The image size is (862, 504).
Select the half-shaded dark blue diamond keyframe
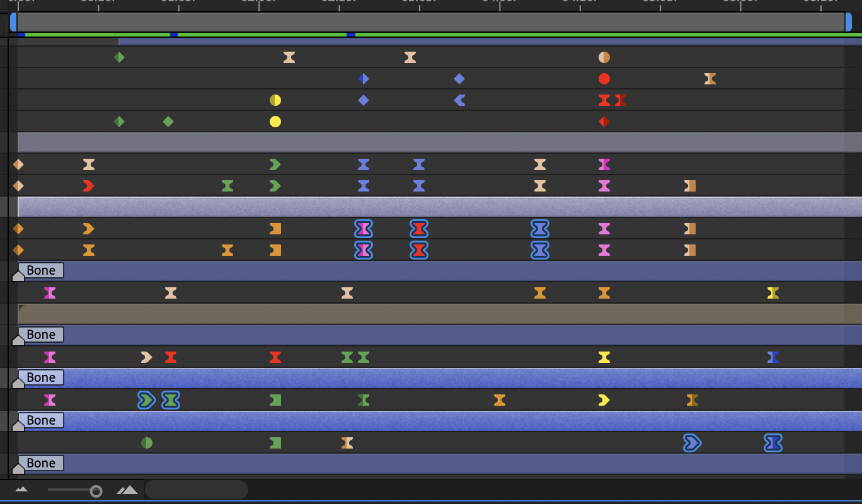pos(364,79)
